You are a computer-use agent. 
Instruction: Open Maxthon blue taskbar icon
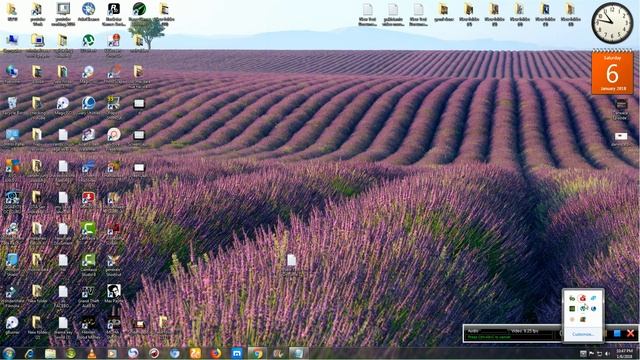pyautogui.click(x=237, y=353)
